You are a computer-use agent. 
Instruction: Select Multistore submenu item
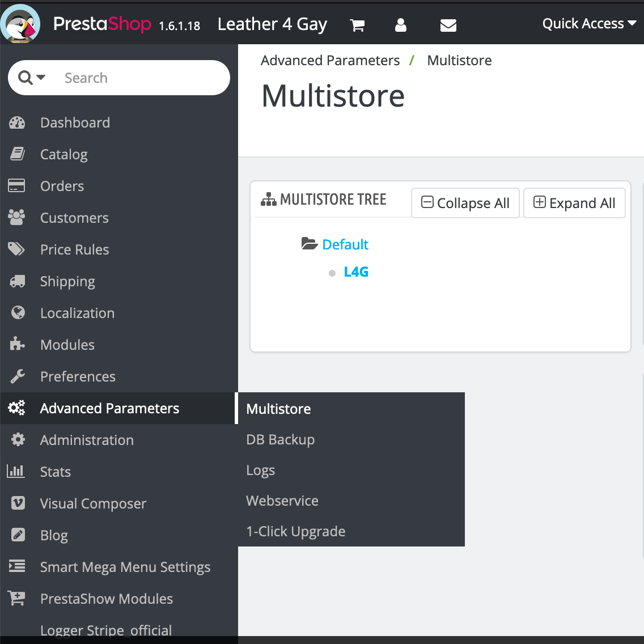tap(278, 409)
